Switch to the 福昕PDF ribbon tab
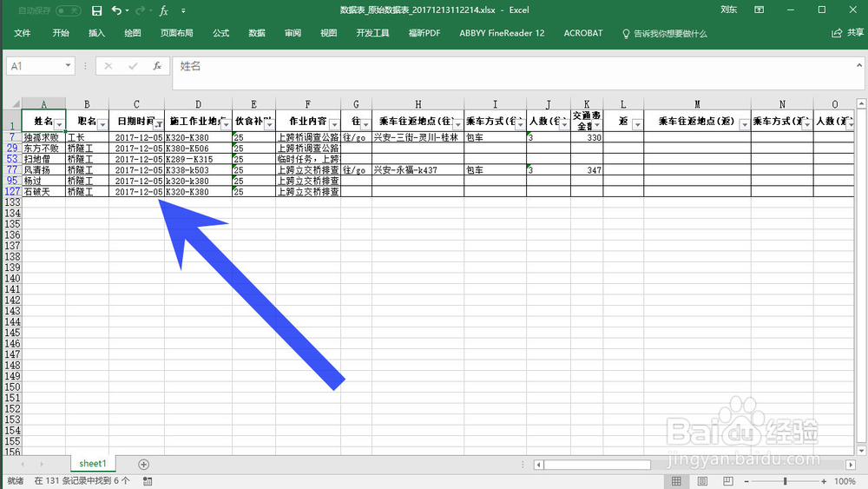The height and width of the screenshot is (489, 868). coord(424,33)
